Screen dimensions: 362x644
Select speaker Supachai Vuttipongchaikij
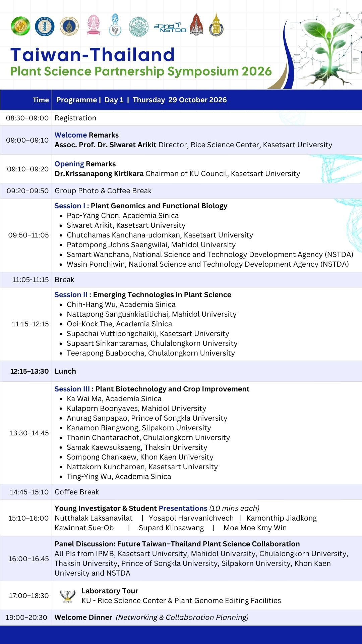(148, 334)
